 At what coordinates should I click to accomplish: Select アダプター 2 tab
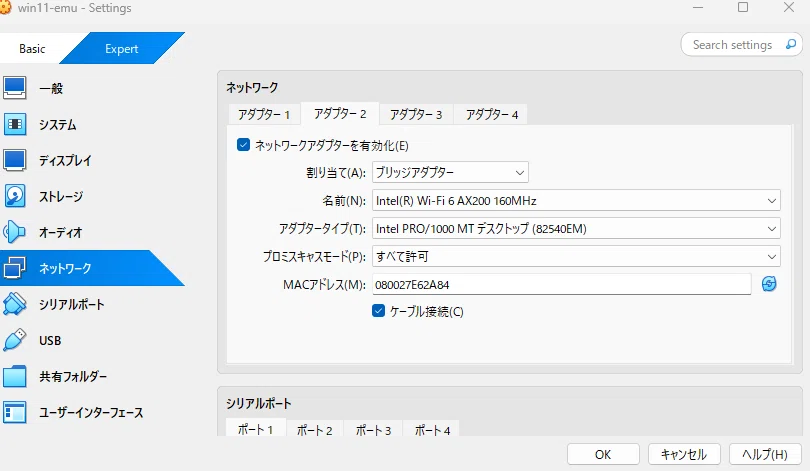coord(340,114)
